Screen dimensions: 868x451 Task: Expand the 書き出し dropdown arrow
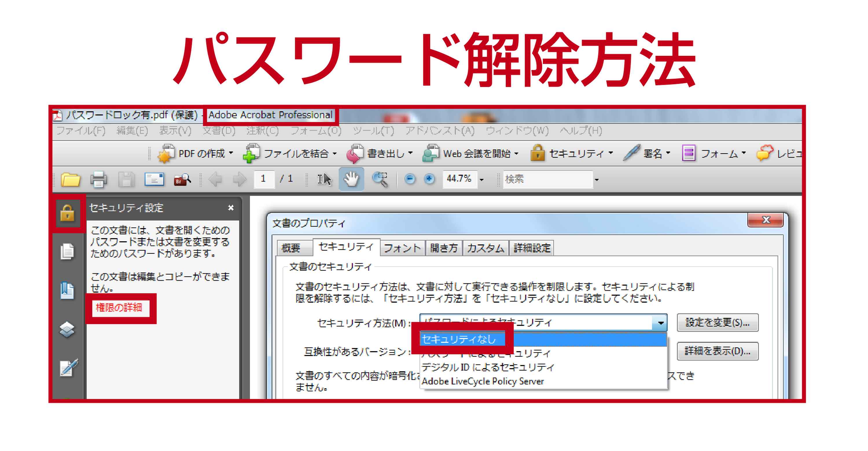tap(410, 153)
